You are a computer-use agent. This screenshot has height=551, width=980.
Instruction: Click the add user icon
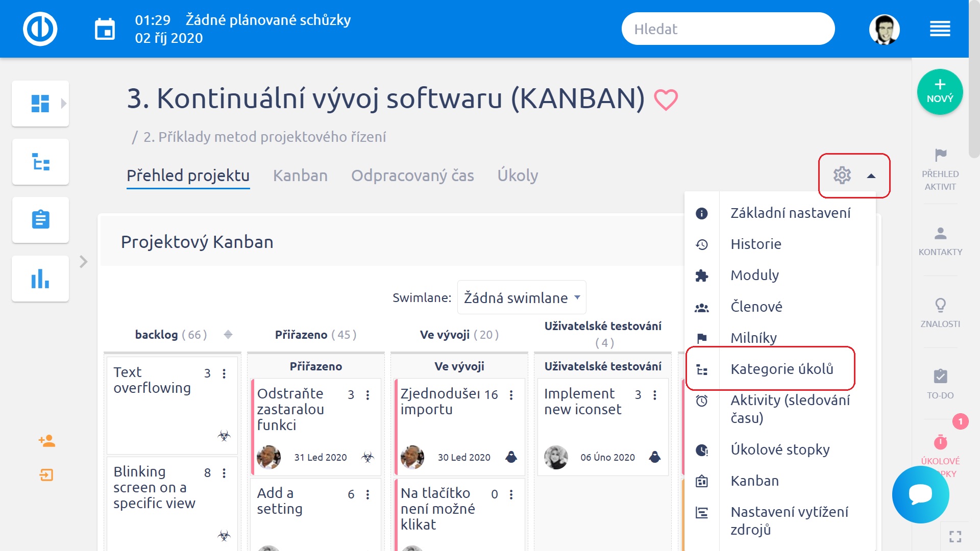point(46,441)
